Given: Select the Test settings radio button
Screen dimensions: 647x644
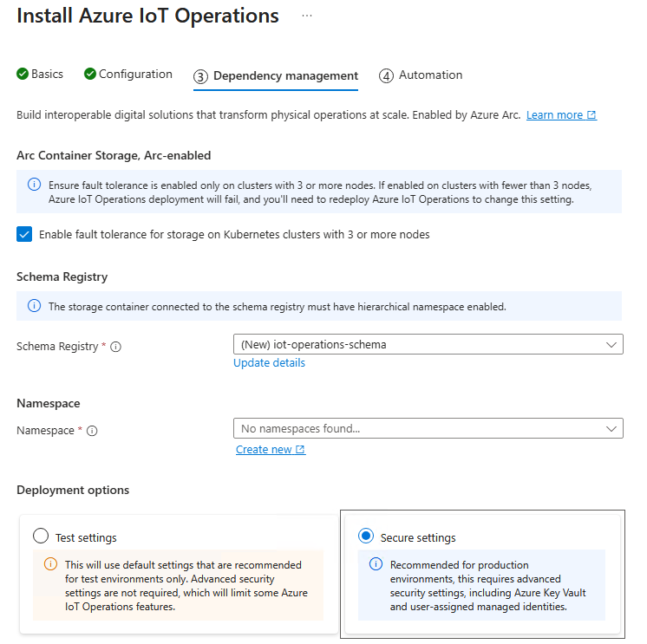Looking at the screenshot, I should [x=40, y=537].
